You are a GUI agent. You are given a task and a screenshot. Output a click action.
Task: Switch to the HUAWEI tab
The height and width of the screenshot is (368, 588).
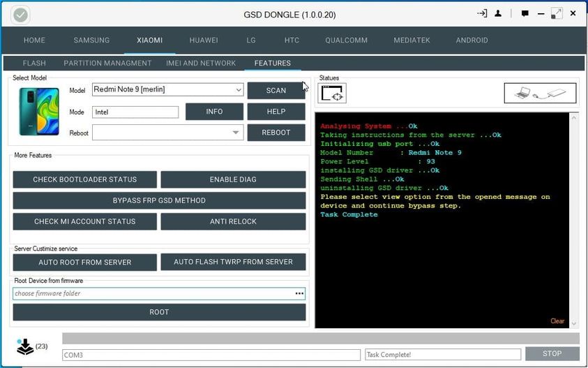[204, 41]
